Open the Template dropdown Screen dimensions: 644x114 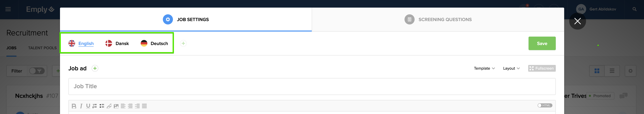pos(484,68)
